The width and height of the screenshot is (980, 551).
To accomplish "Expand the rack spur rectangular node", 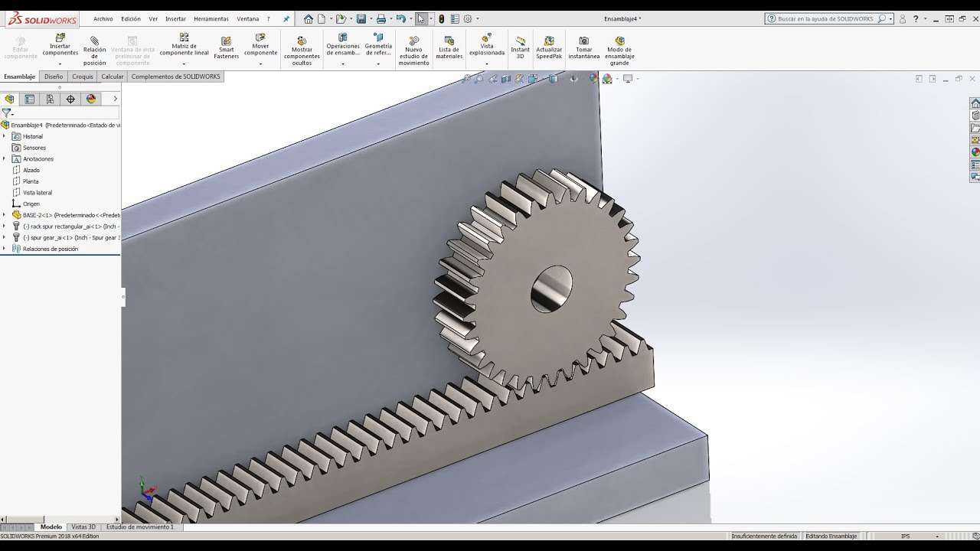I will click(4, 227).
